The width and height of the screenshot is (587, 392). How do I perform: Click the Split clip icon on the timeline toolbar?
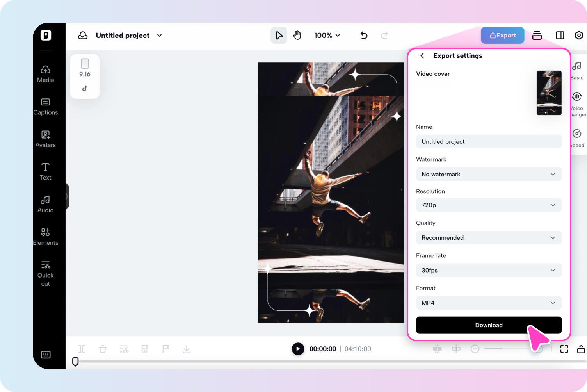point(82,349)
